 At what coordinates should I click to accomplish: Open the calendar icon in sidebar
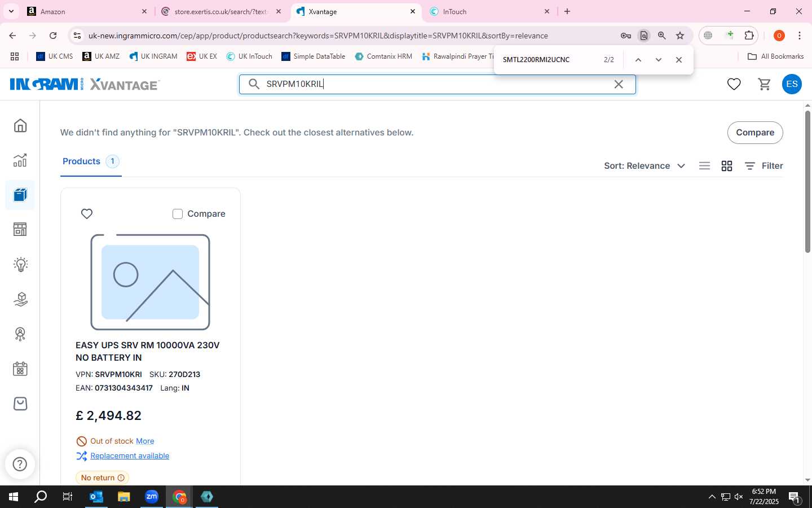pos(20,369)
